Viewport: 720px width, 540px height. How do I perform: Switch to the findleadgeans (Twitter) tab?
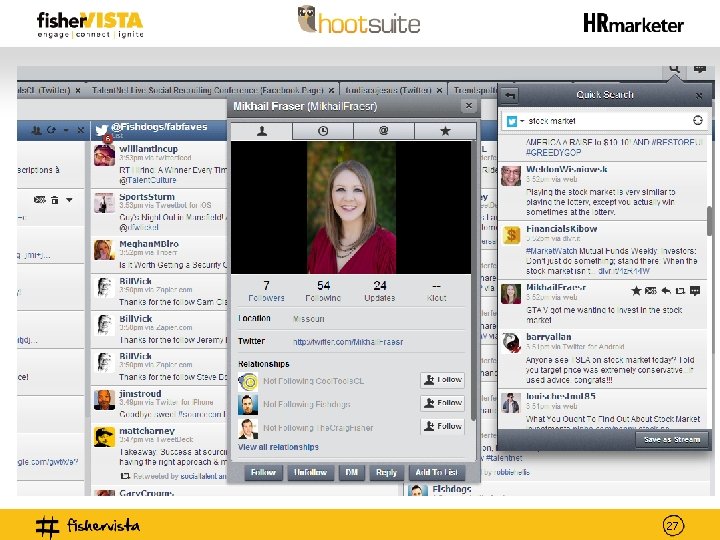click(x=388, y=90)
